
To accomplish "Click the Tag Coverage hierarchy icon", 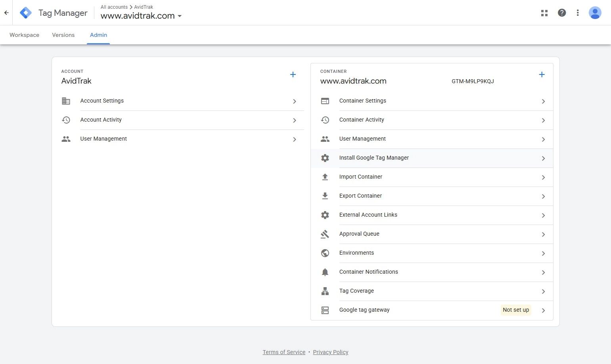I will coord(325,291).
